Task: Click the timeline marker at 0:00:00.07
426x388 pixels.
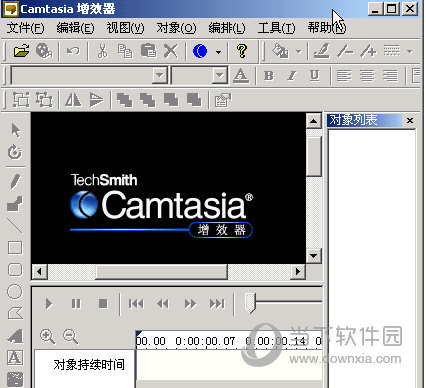Action: pos(205,341)
